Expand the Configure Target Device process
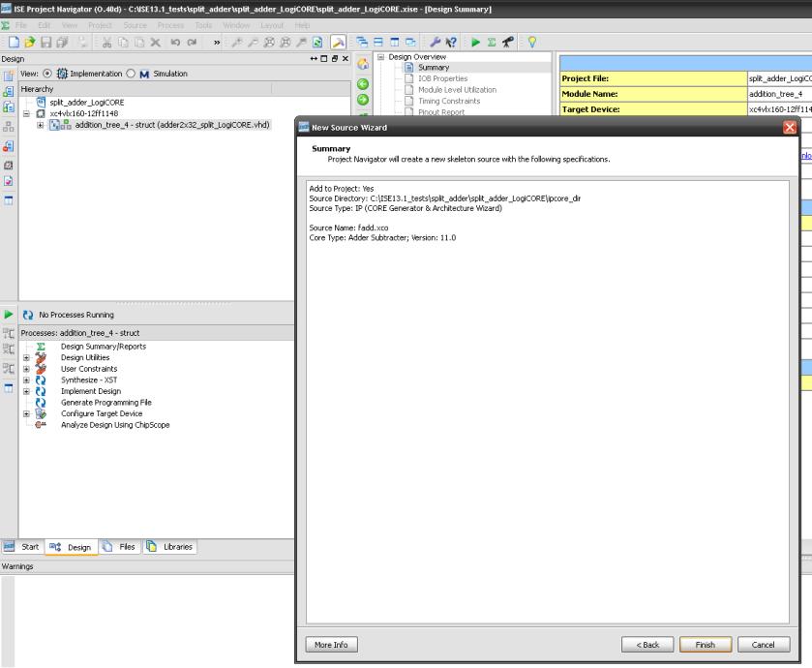The height and width of the screenshot is (668, 812). pos(26,413)
